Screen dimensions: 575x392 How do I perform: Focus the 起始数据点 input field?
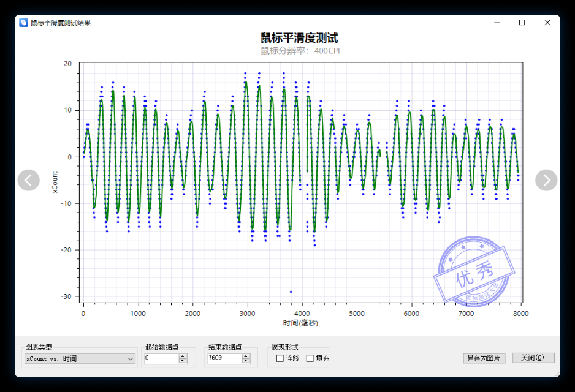click(x=162, y=359)
